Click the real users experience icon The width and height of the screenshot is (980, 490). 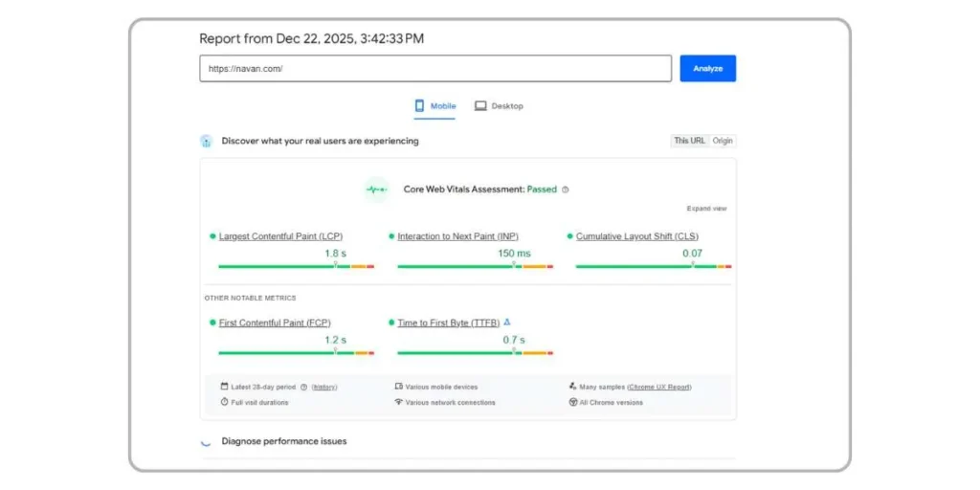[x=207, y=142]
